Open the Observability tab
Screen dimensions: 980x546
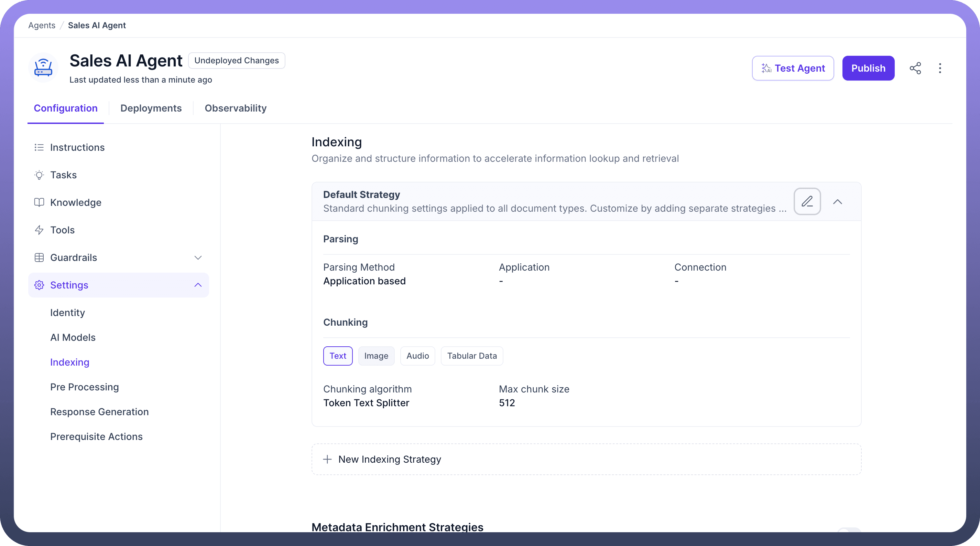pos(236,108)
